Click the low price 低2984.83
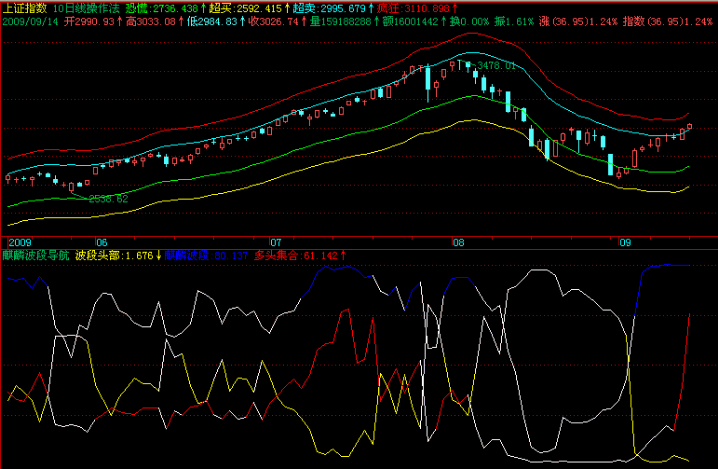The width and height of the screenshot is (718, 469). pos(216,22)
